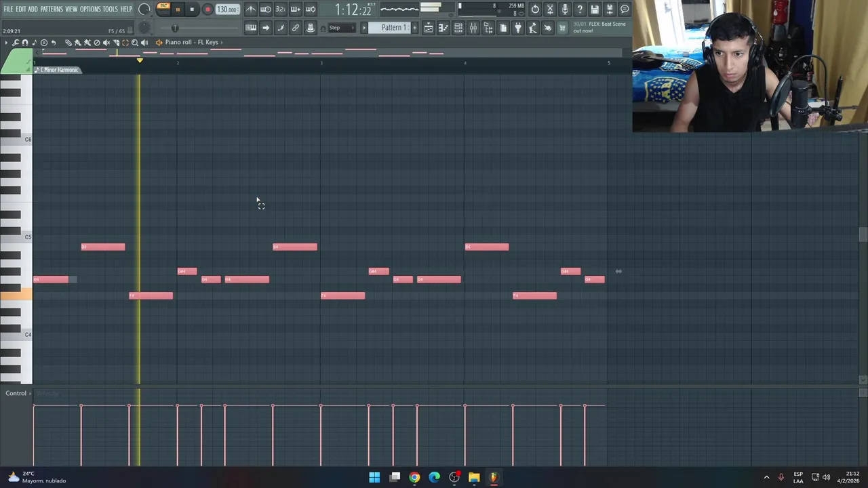Open the tempo tapper icon

pyautogui.click(x=533, y=28)
